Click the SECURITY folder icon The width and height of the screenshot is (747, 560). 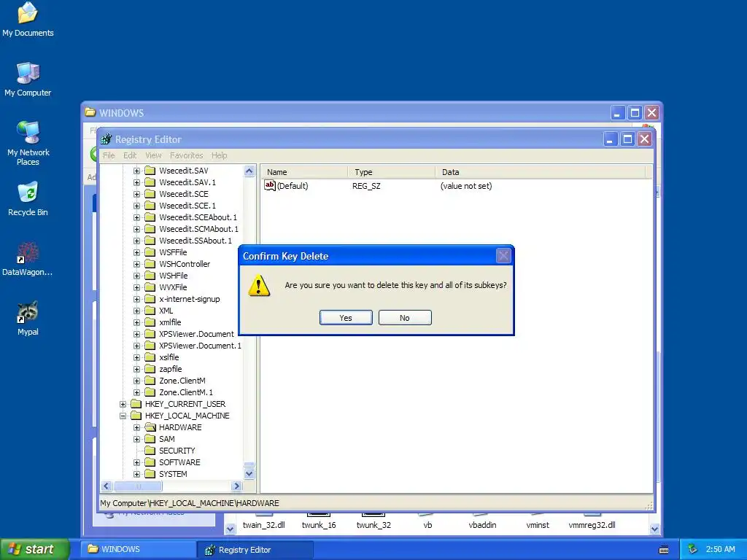click(150, 451)
